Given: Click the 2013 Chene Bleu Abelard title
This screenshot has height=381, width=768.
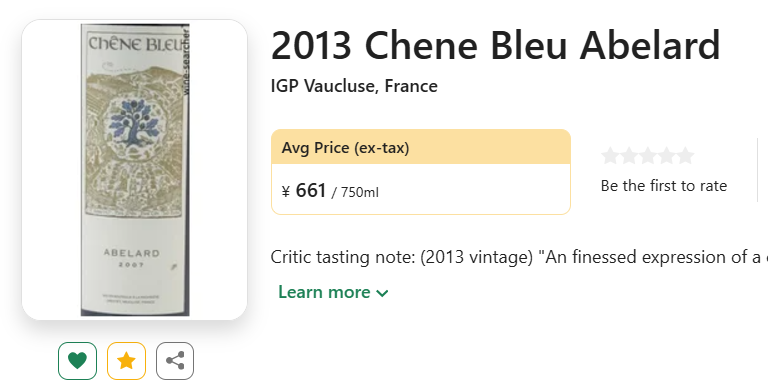Looking at the screenshot, I should 496,46.
